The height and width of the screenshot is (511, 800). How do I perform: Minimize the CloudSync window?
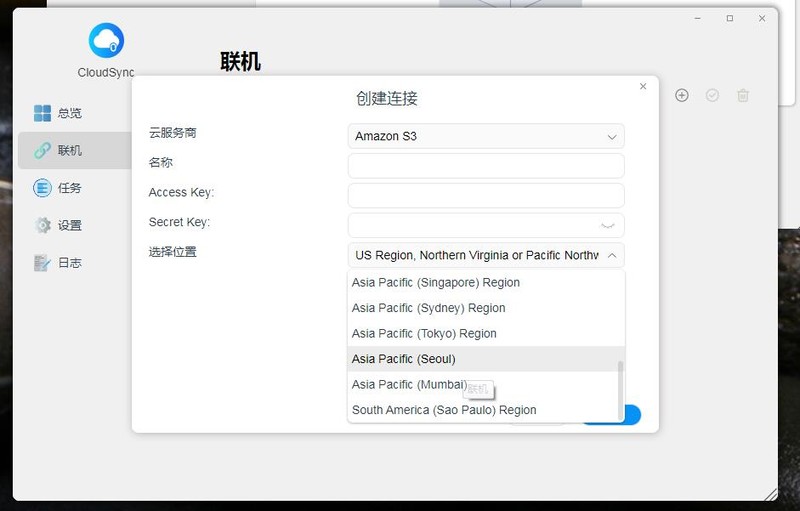point(697,18)
